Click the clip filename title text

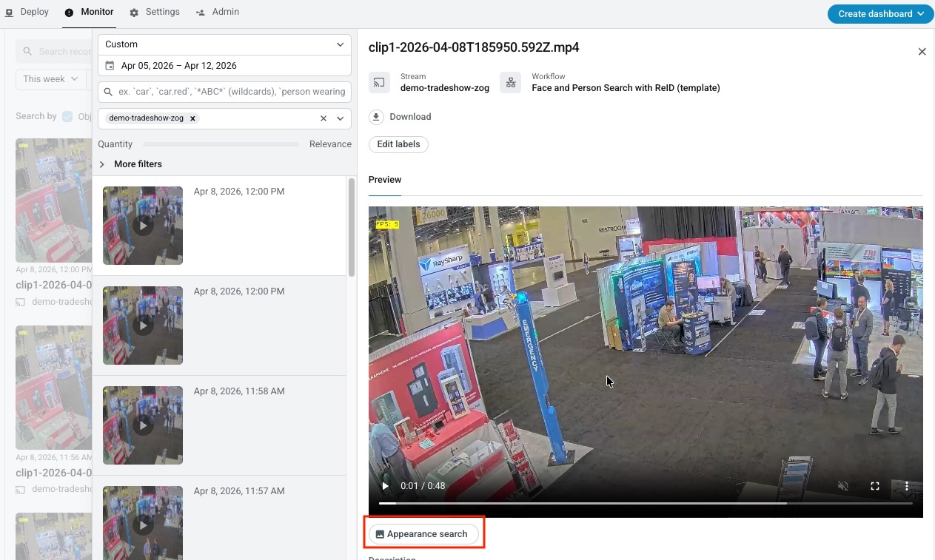tap(474, 47)
